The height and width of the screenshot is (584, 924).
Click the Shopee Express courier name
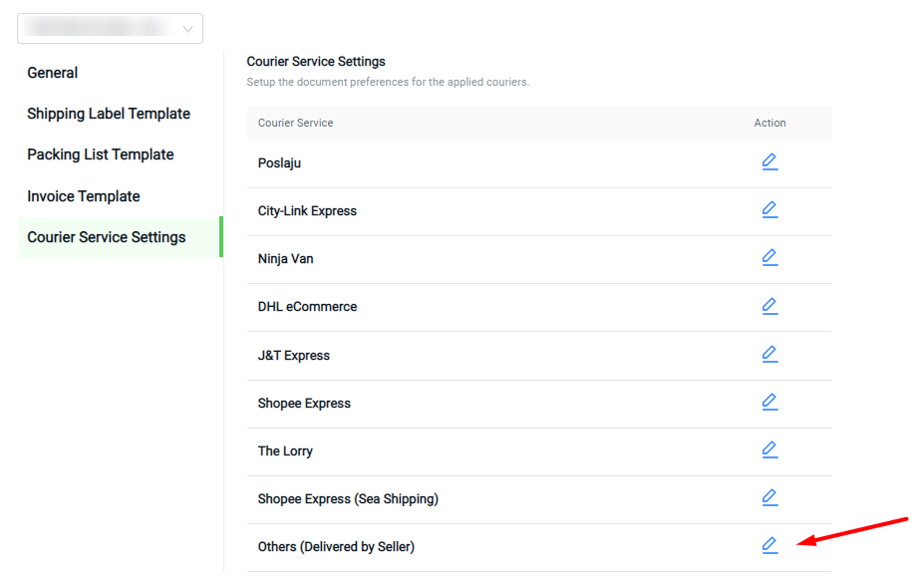(304, 403)
